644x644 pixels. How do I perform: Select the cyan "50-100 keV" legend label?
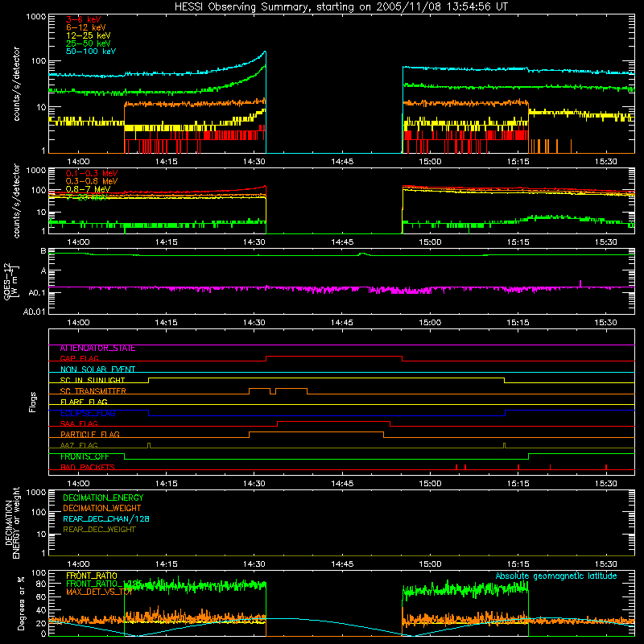91,52
